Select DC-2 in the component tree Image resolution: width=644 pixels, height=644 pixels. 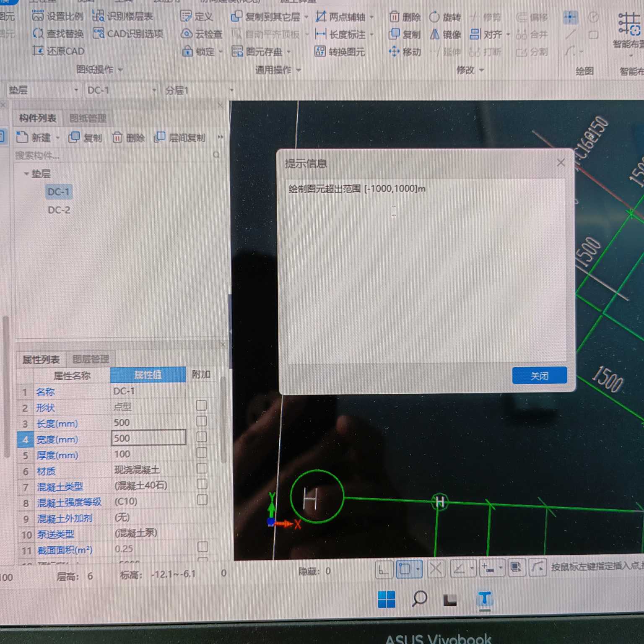tap(59, 210)
